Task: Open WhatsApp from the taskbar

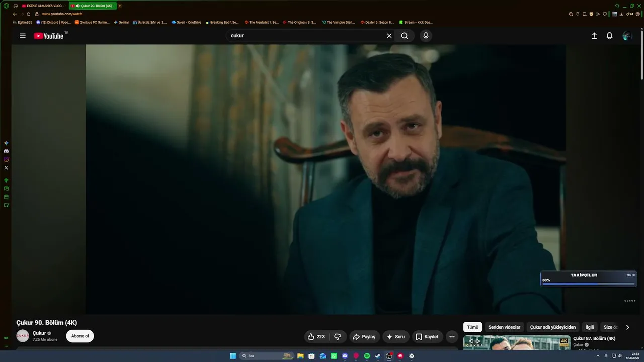Action: pos(334,356)
